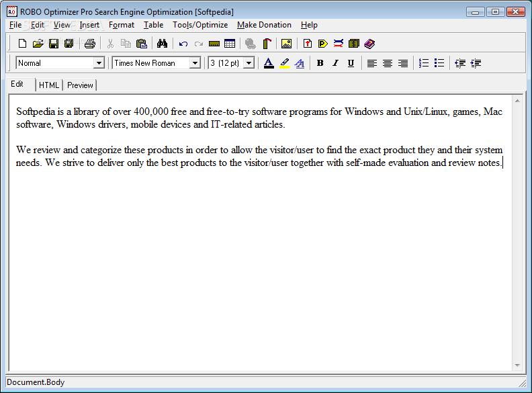Toggle numbered list formatting
Image resolution: width=532 pixels, height=393 pixels.
coord(424,63)
